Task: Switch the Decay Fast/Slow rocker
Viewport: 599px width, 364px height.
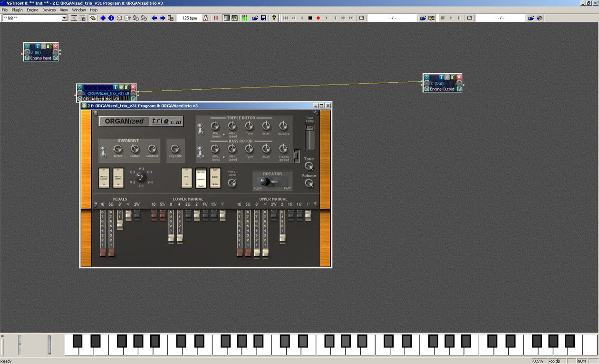Action: (x=215, y=178)
